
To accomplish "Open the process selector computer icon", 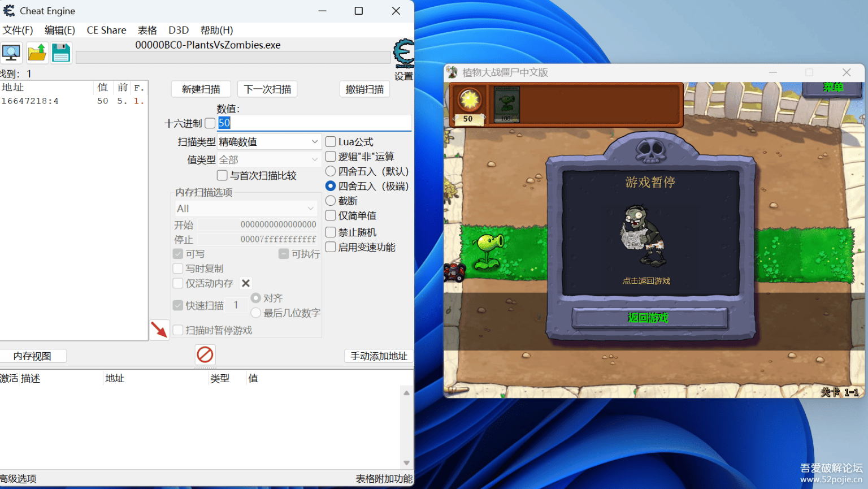I will click(11, 53).
